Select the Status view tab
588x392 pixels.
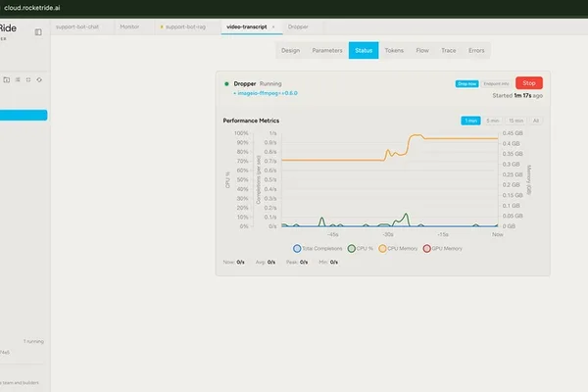[x=364, y=50]
